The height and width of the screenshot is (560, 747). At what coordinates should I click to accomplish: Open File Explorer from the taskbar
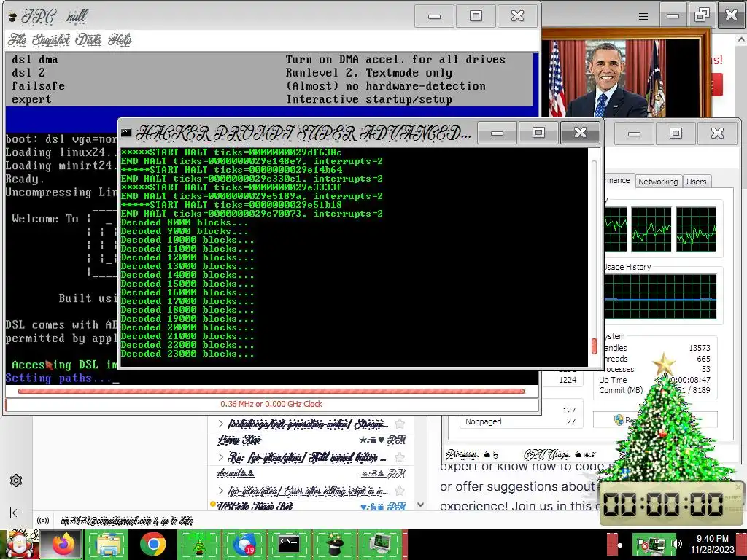coord(108,544)
